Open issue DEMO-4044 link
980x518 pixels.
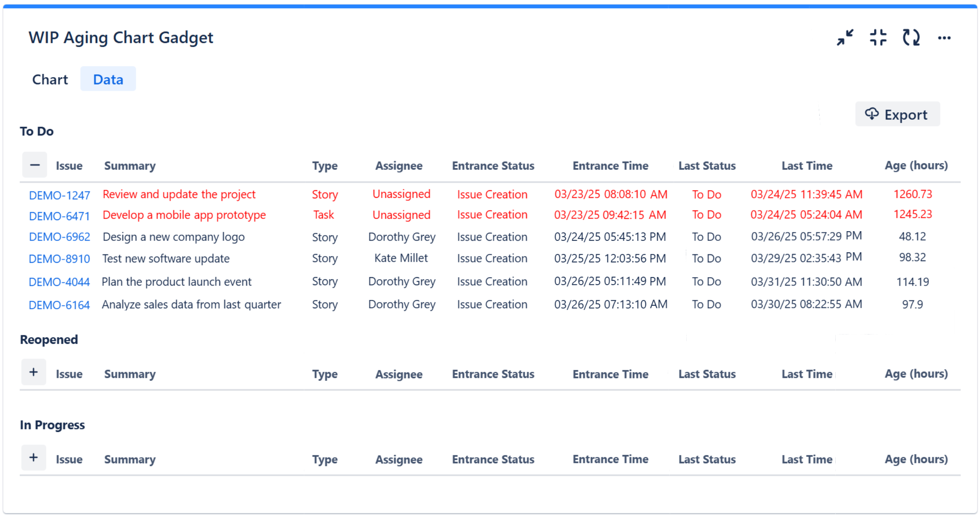60,282
